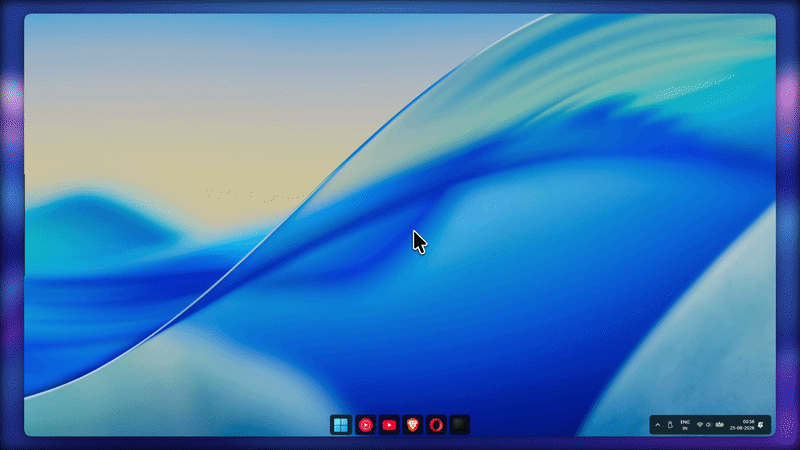The image size is (800, 450).
Task: Open the clock and date flyout
Action: [742, 425]
